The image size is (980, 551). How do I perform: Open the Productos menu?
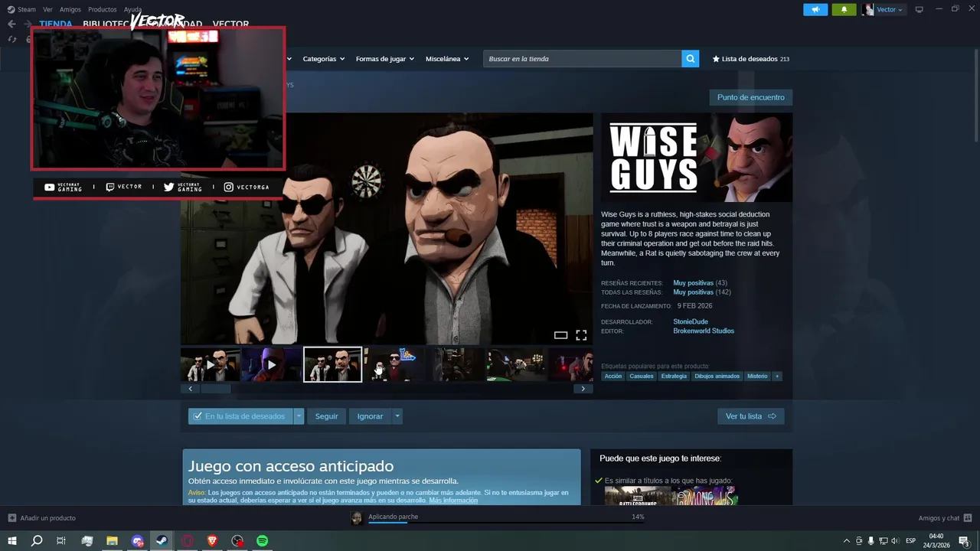[x=103, y=9]
